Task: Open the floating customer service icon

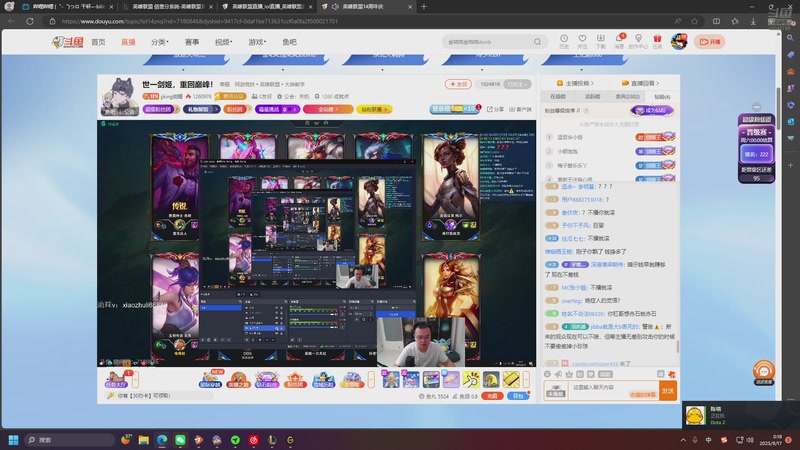Action: 764,372
